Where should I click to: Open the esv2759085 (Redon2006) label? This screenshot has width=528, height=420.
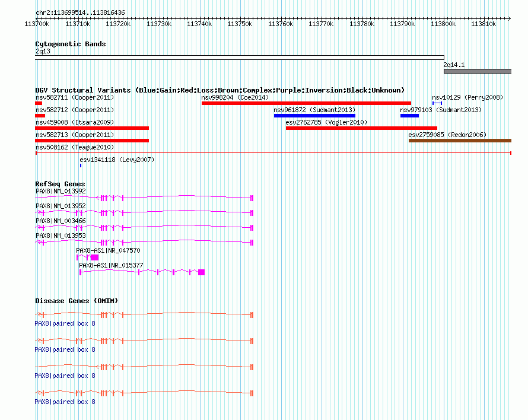coord(447,135)
